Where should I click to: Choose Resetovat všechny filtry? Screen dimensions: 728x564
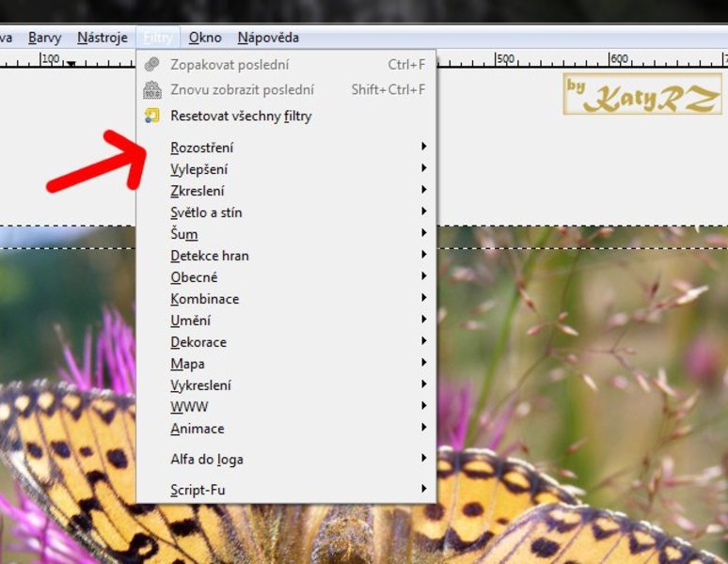pyautogui.click(x=286, y=116)
